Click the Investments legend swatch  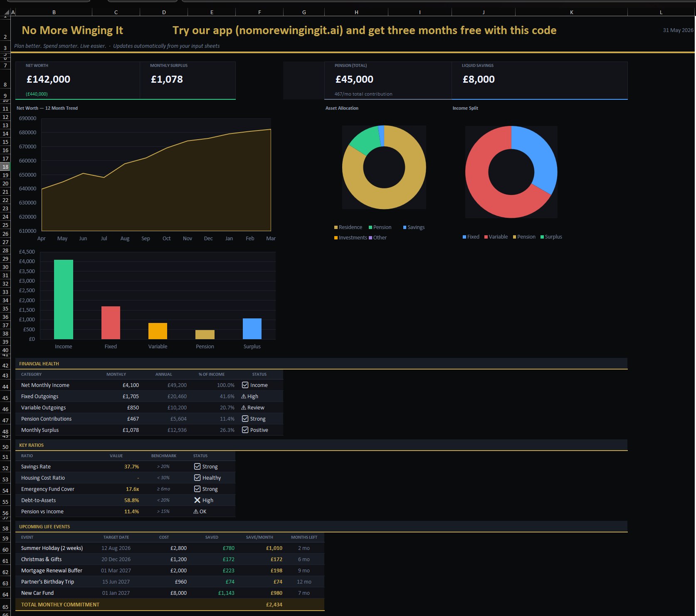click(x=336, y=238)
